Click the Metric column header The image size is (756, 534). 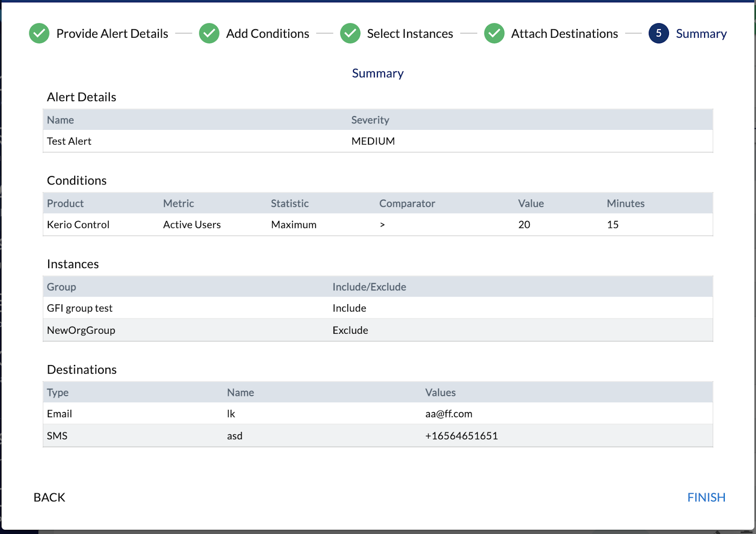(x=178, y=203)
